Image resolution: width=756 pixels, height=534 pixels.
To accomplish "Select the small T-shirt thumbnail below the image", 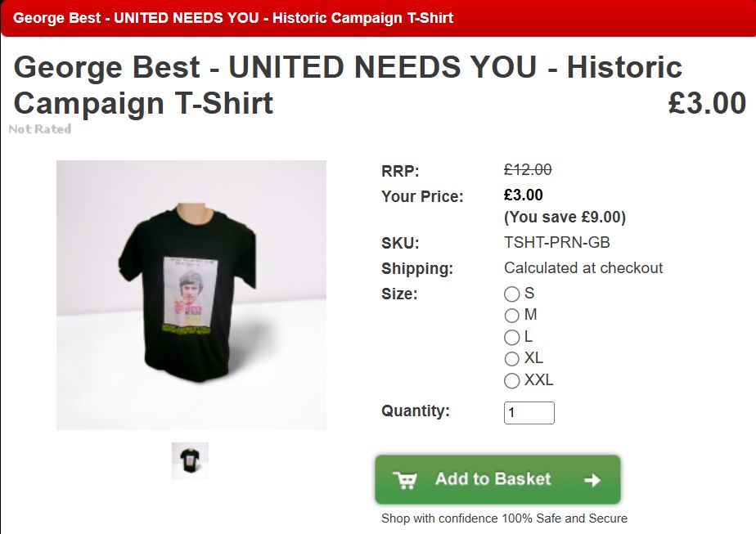I will [x=190, y=460].
